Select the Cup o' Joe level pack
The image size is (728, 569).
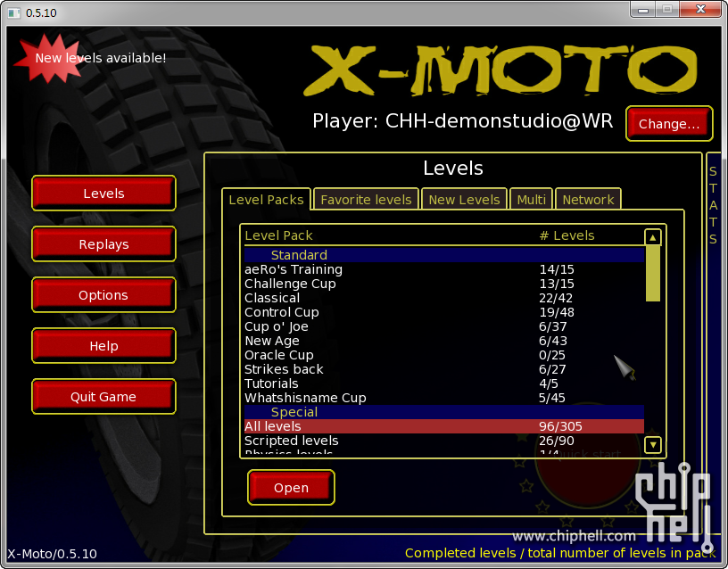tap(444, 326)
